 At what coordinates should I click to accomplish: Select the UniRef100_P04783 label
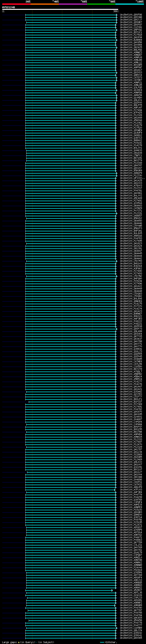click(131, 238)
